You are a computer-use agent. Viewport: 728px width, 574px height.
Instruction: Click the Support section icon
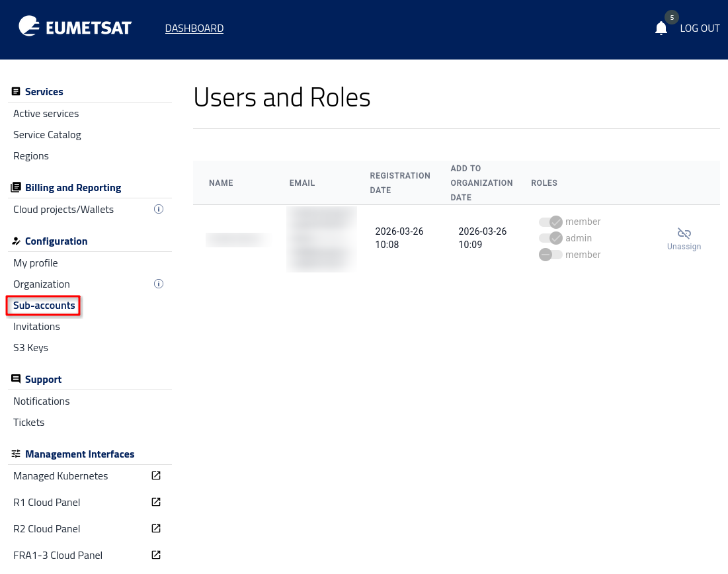(16, 379)
